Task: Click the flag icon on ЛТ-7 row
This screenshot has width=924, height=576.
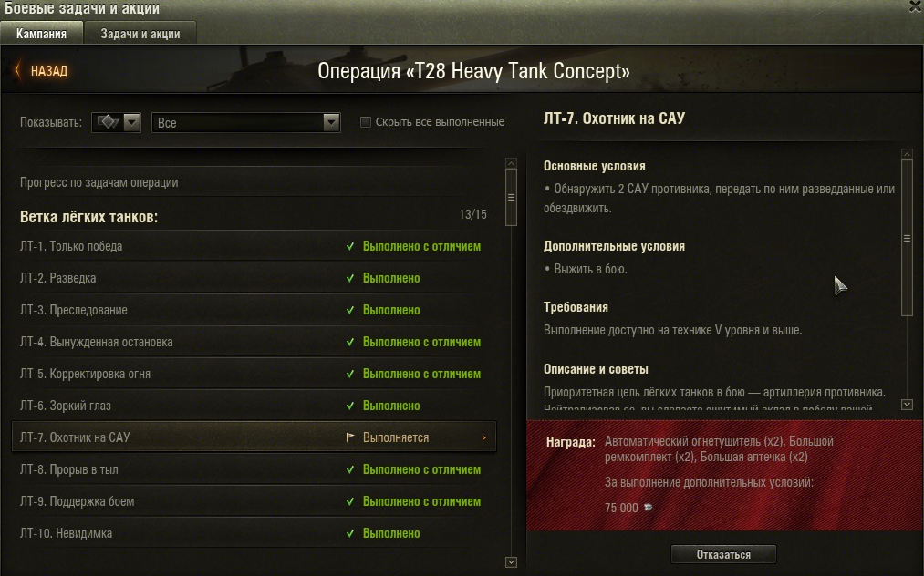Action: coord(350,437)
